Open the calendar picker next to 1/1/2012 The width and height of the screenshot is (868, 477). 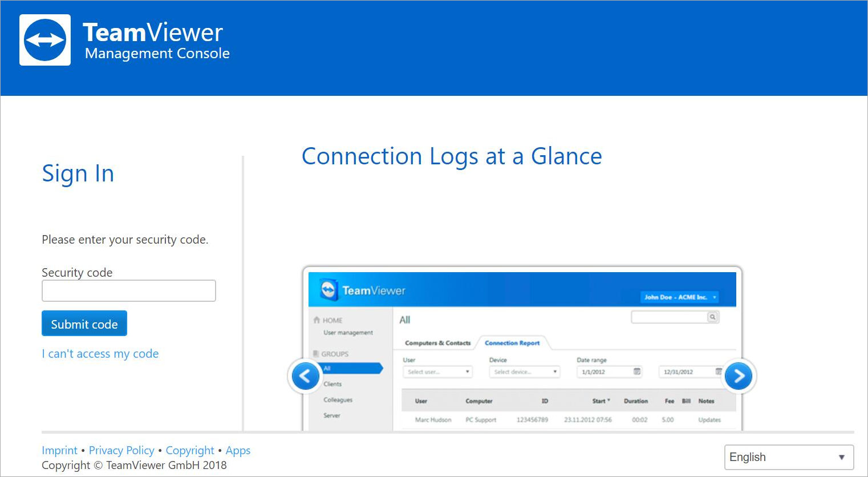pyautogui.click(x=637, y=371)
